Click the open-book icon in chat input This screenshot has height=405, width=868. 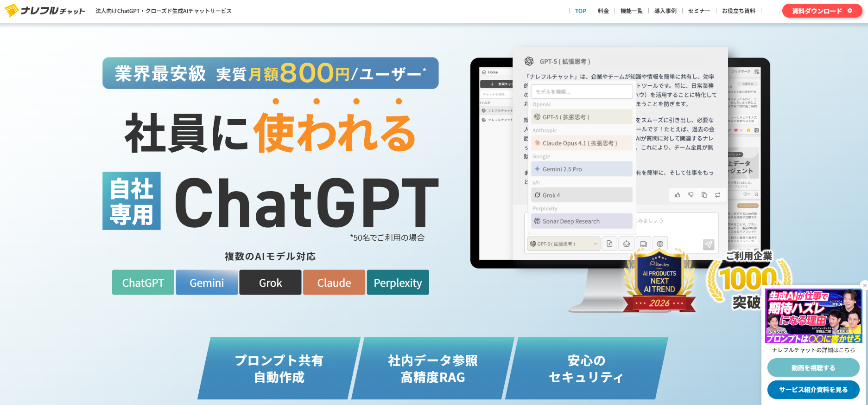[x=643, y=244]
